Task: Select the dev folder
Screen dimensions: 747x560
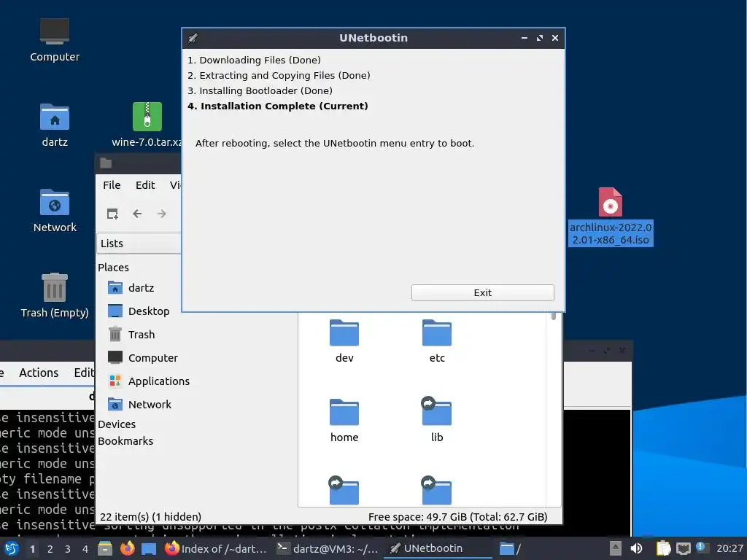Action: coord(344,341)
